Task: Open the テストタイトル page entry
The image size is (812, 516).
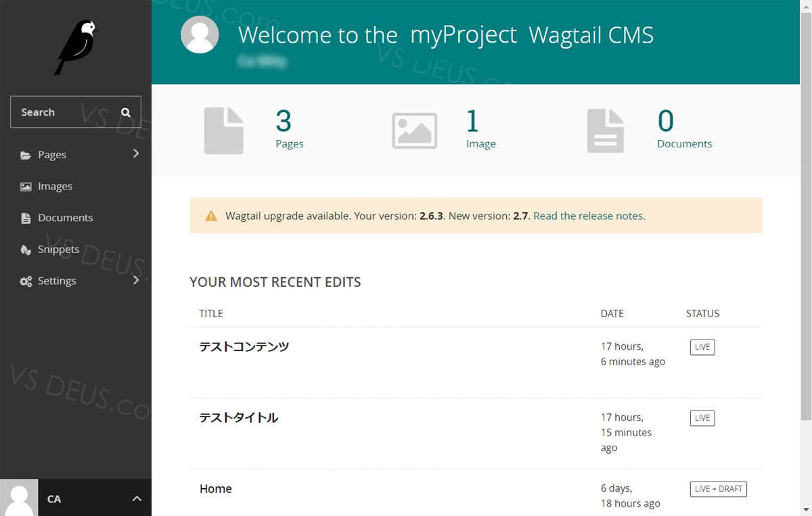Action: coord(239,418)
